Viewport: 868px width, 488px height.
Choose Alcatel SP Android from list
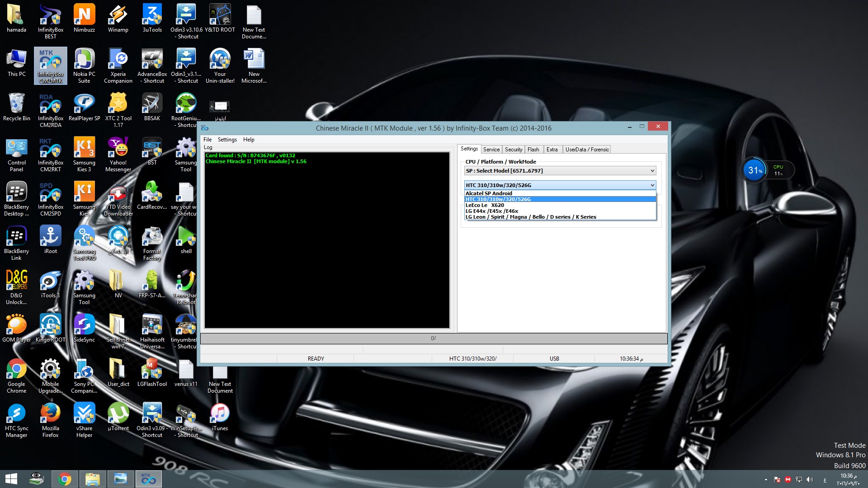click(560, 193)
